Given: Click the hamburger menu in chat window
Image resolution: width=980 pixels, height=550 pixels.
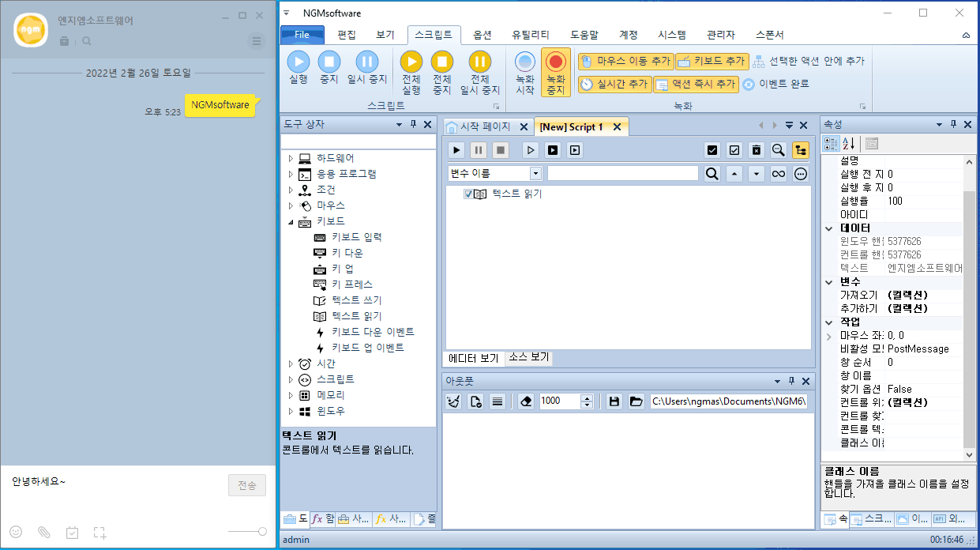Looking at the screenshot, I should click(x=256, y=41).
